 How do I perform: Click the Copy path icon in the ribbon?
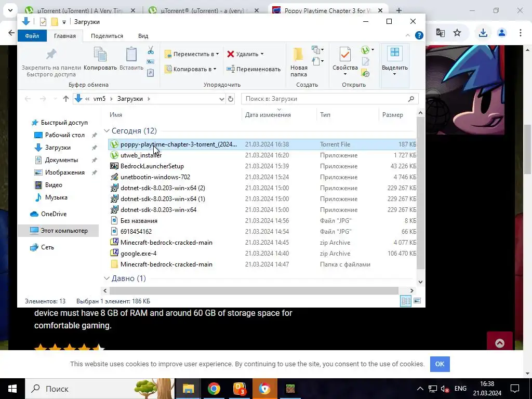150,62
